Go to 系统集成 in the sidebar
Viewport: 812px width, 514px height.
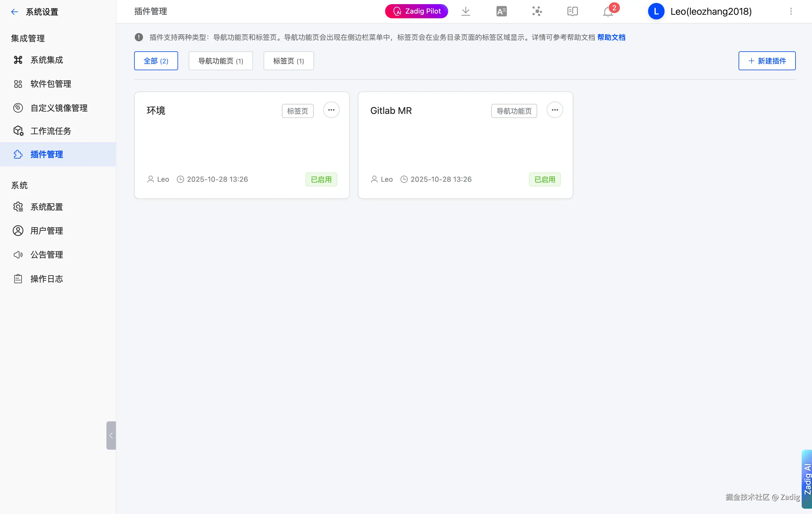pyautogui.click(x=47, y=60)
